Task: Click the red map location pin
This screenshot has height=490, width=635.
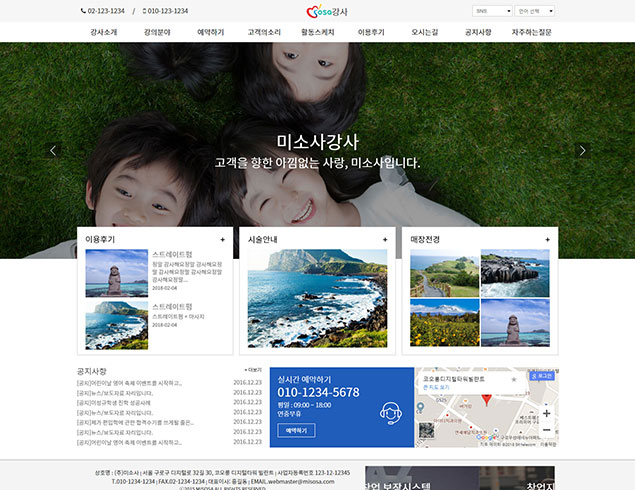Action: (486, 400)
